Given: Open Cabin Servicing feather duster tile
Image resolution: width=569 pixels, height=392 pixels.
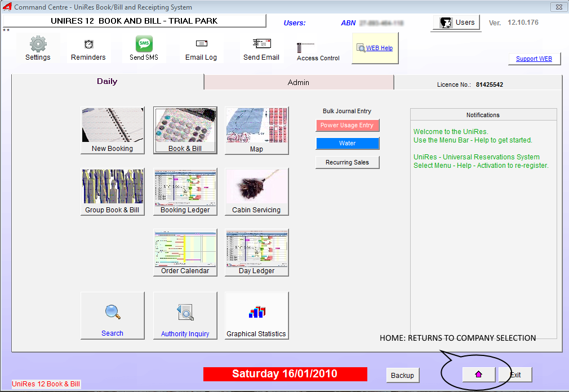Looking at the screenshot, I should tap(256, 192).
